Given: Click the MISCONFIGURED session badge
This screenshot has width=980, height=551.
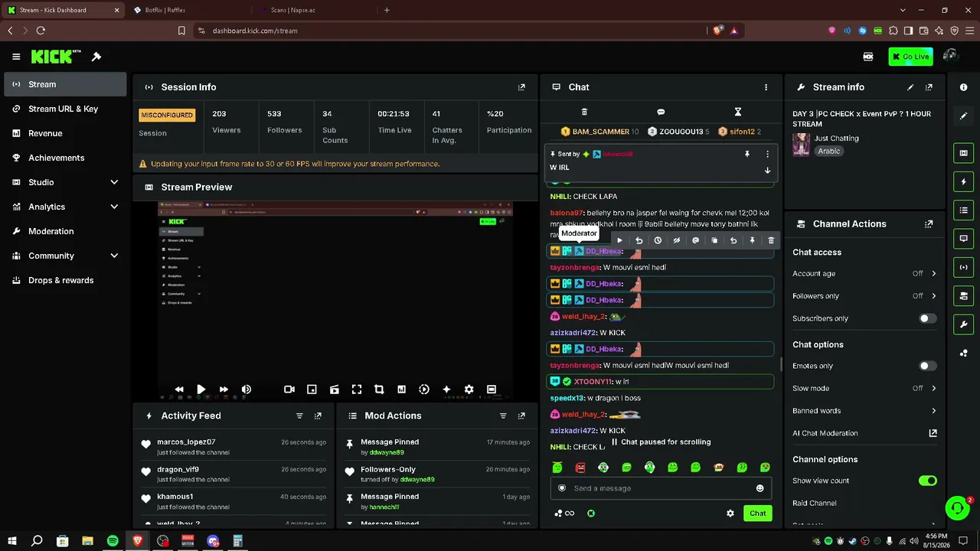Looking at the screenshot, I should (167, 115).
